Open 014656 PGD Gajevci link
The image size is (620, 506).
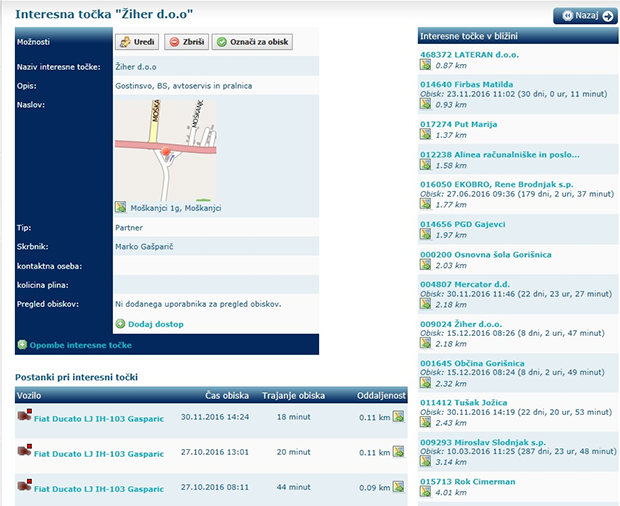click(x=463, y=224)
